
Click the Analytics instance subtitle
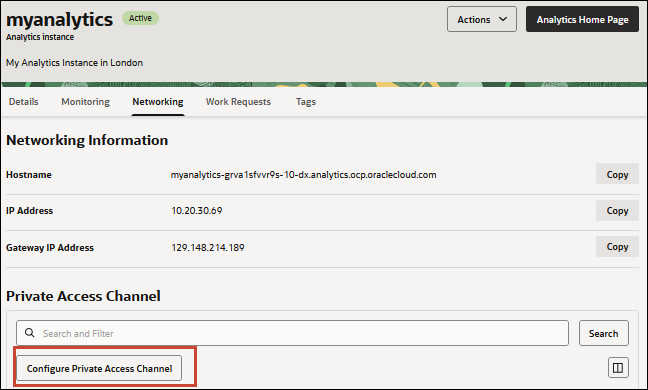pyautogui.click(x=40, y=37)
